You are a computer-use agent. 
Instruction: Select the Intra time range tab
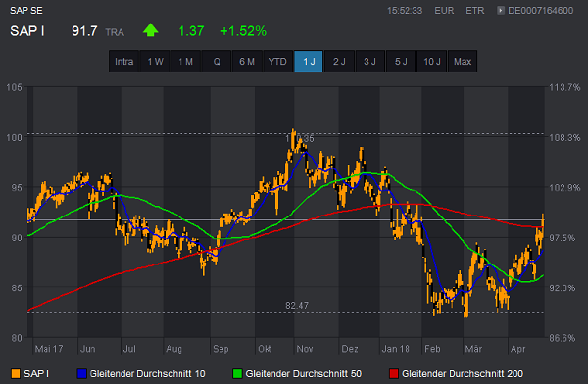[124, 61]
